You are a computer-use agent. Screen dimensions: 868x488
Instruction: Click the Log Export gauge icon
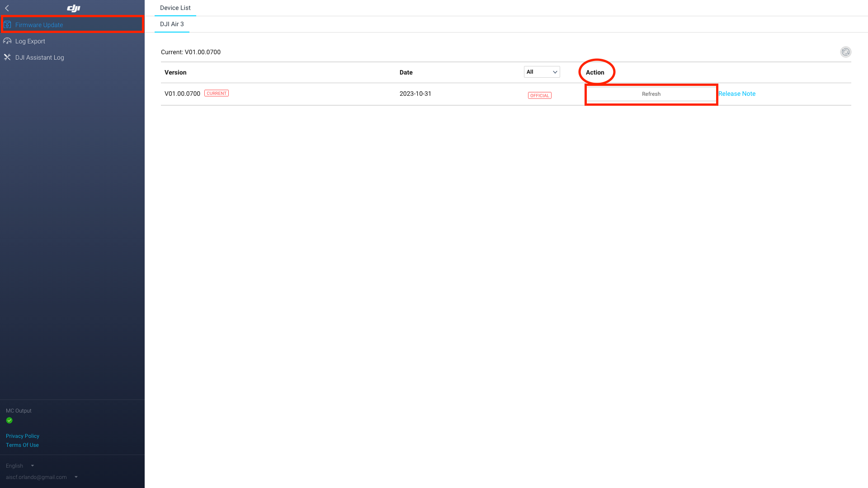[x=7, y=41]
